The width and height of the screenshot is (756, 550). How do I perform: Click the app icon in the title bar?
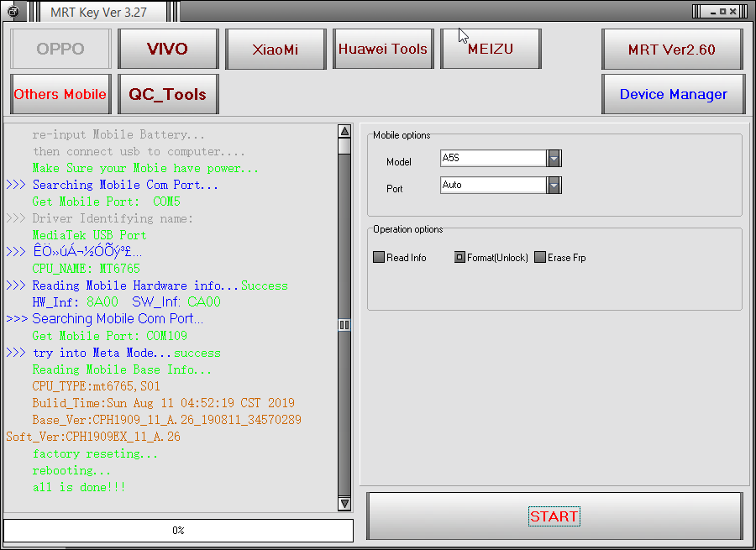click(13, 11)
